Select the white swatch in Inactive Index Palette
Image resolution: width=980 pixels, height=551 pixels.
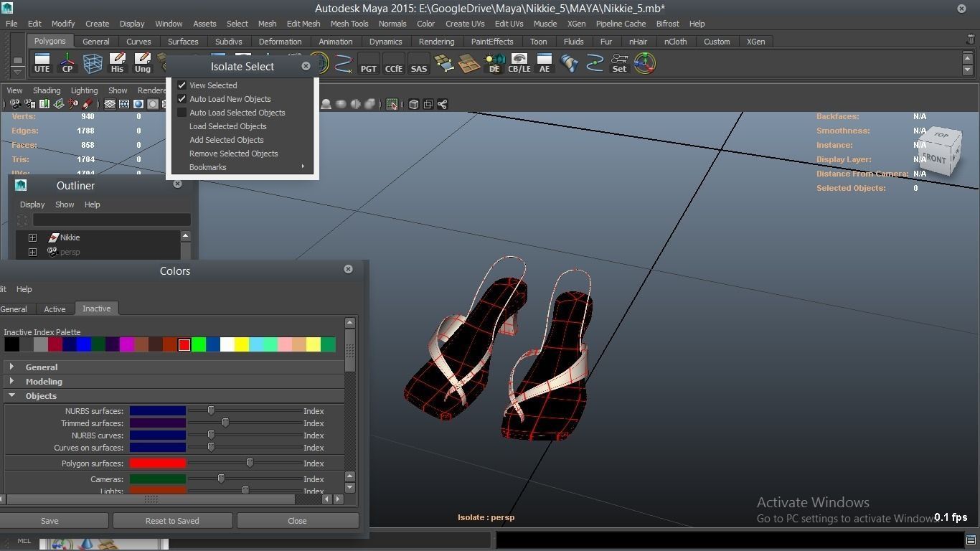tap(227, 345)
